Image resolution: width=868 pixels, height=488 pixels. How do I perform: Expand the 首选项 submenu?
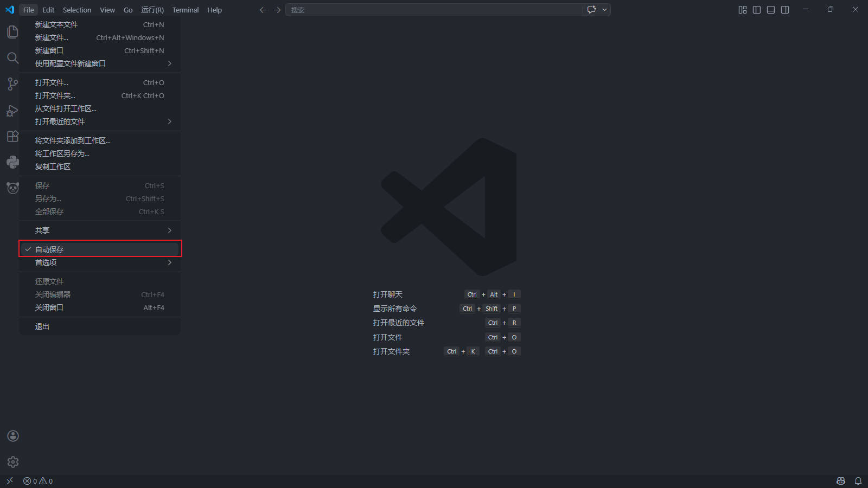pos(100,262)
